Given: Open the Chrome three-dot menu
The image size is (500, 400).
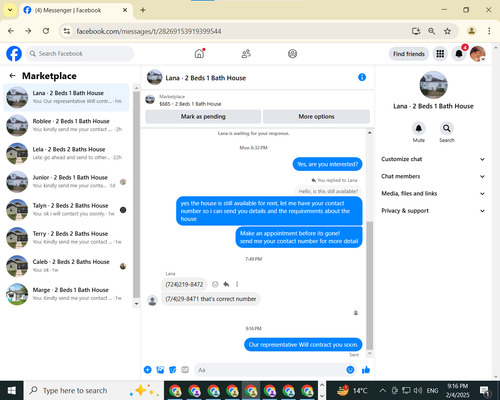Looking at the screenshot, I should pyautogui.click(x=489, y=31).
